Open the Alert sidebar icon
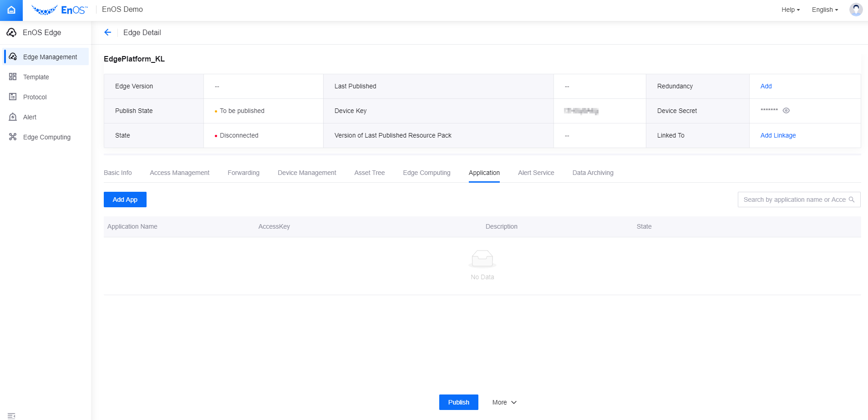This screenshot has height=420, width=868. click(13, 117)
